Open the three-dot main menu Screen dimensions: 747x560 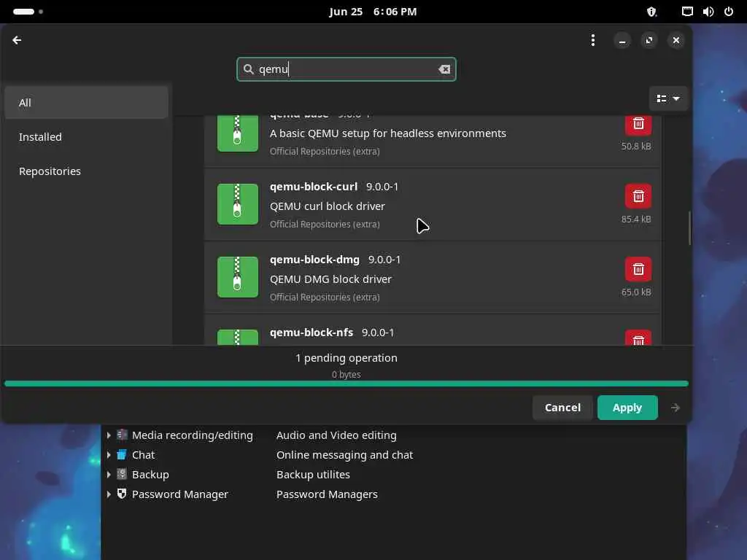point(592,40)
